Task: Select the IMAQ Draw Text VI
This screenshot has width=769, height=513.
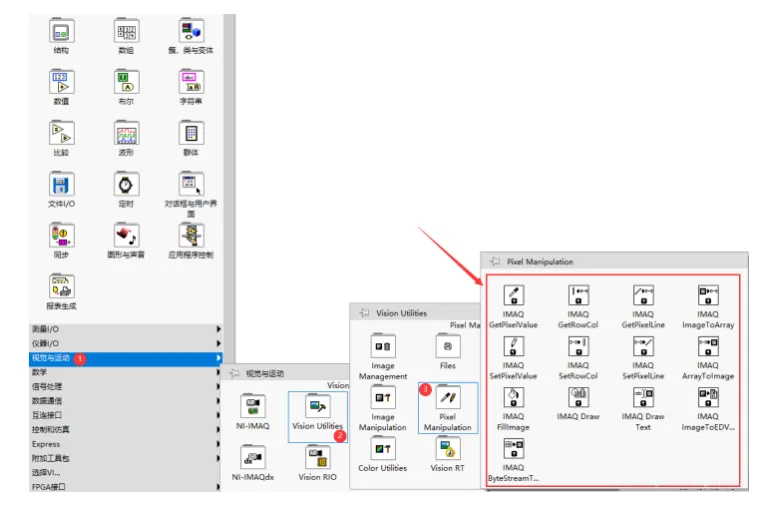Action: pyautogui.click(x=643, y=397)
